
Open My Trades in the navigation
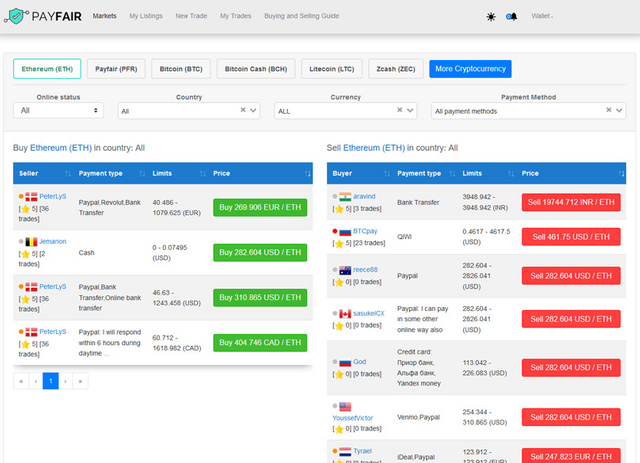236,16
